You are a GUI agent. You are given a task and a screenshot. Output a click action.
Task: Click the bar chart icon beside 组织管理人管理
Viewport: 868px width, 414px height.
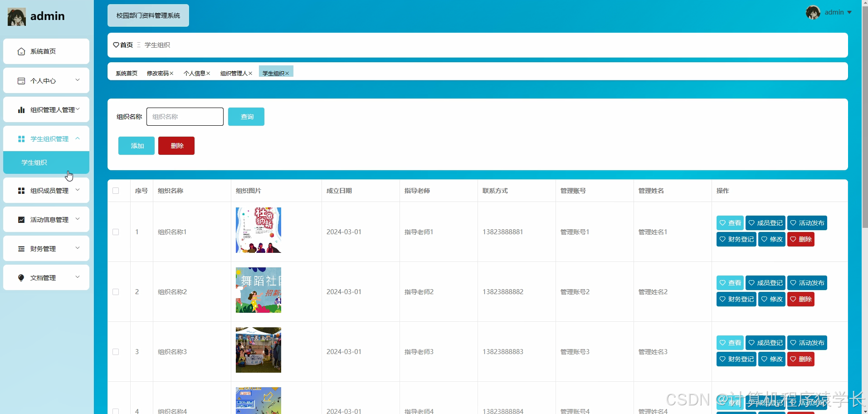tap(21, 110)
